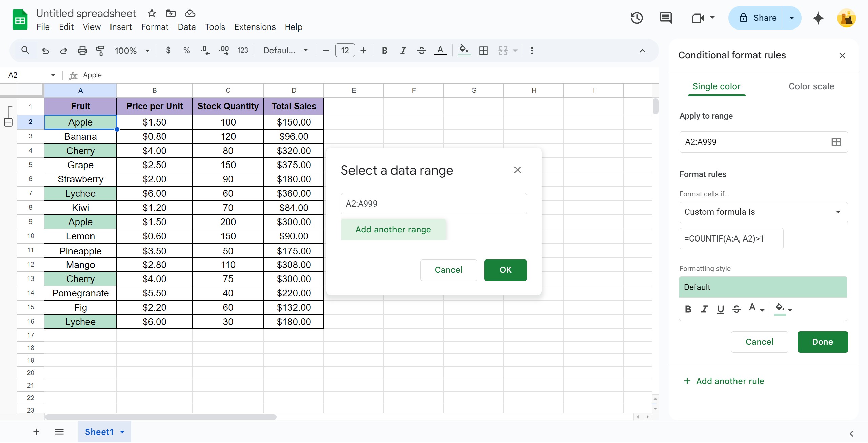
Task: Open the Name box A2 dropdown
Action: point(53,75)
